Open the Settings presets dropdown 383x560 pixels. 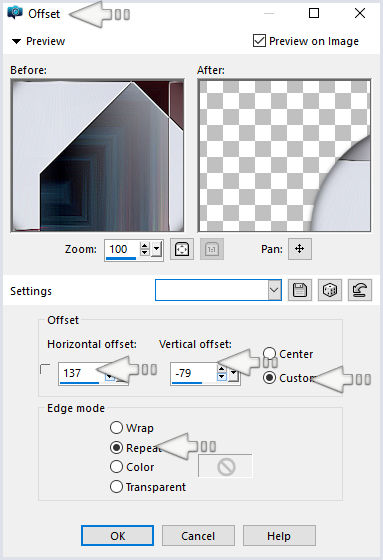pos(274,290)
